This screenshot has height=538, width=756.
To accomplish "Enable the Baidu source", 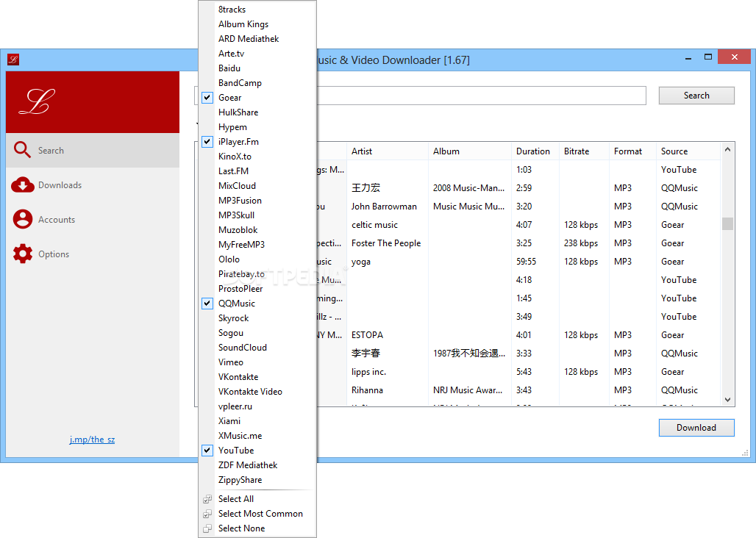I will pos(257,68).
